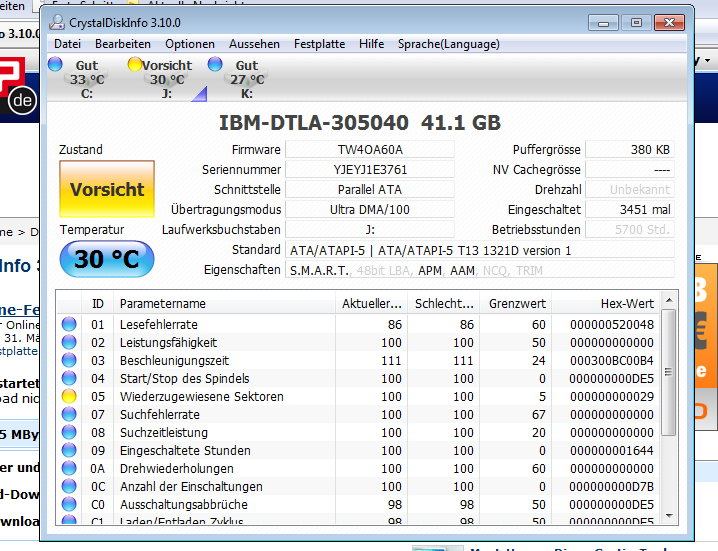
Task: Click the 30 °C temperature indicator
Action: [x=107, y=259]
